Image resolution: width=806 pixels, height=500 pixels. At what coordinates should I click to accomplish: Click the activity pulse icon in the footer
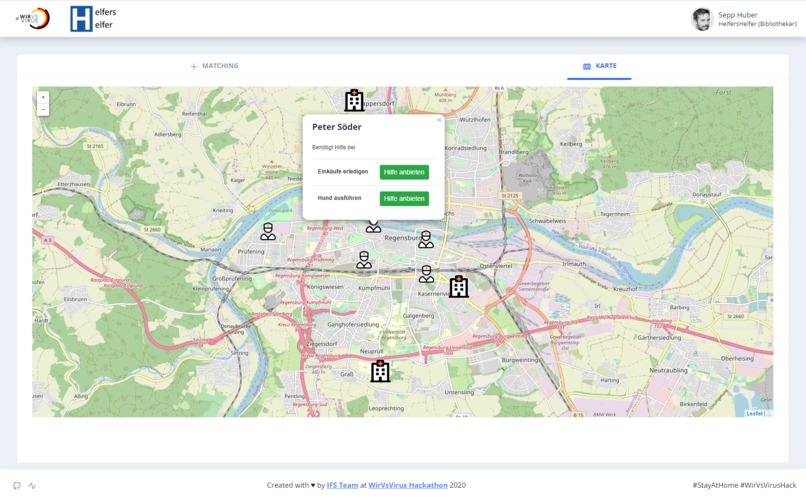(x=32, y=485)
